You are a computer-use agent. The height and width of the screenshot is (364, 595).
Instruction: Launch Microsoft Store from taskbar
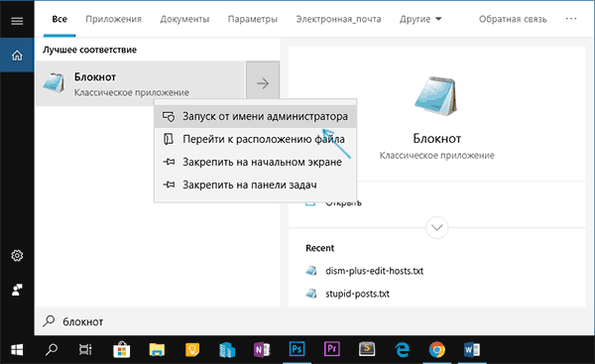click(x=121, y=349)
